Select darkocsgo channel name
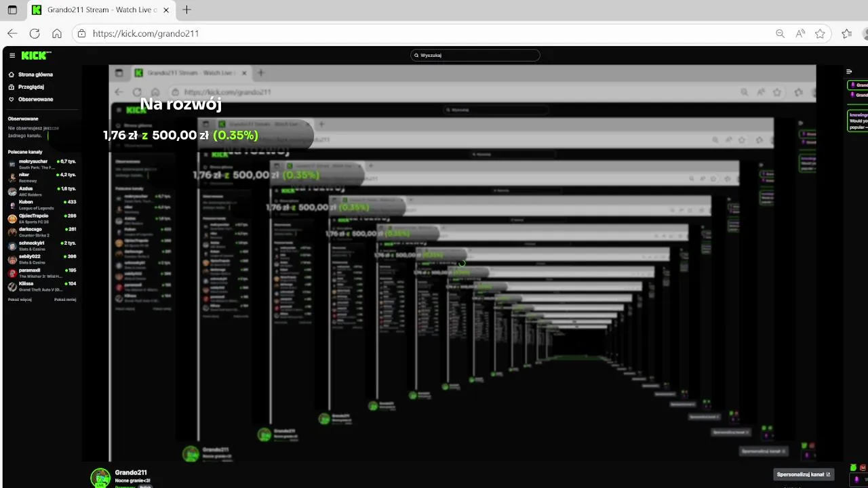Screen dimensions: 868x488 [x=31, y=229]
